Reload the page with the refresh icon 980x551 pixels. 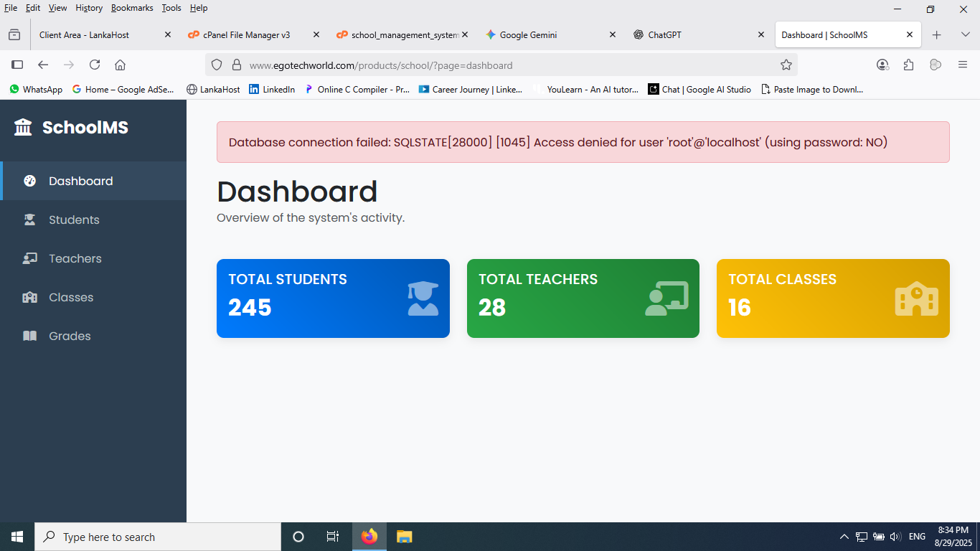pyautogui.click(x=95, y=64)
